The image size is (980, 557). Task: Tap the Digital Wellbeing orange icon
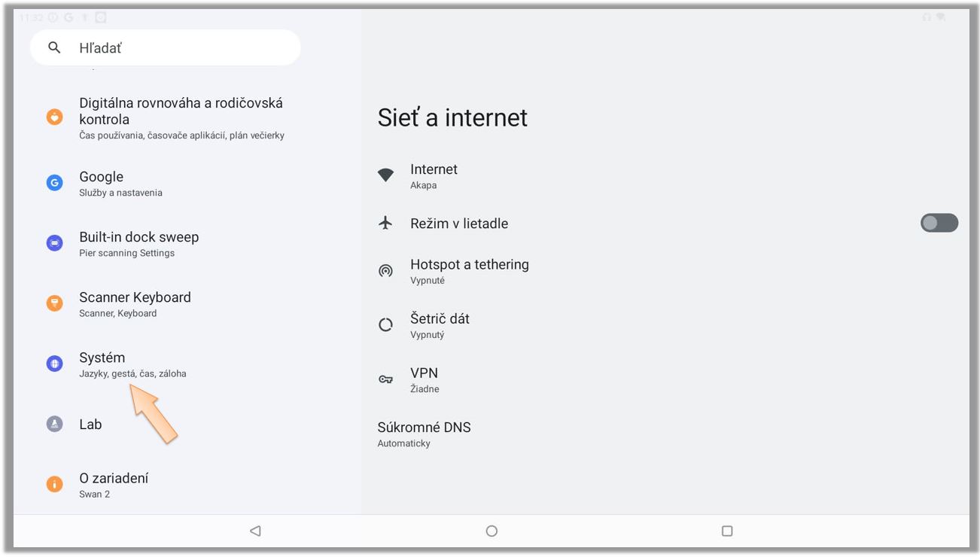tap(54, 117)
